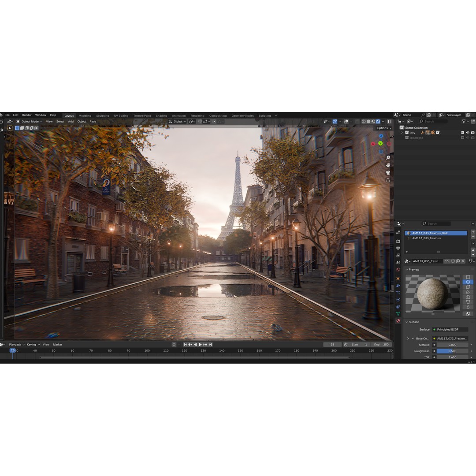Open the Material Properties tab
Screen dimensions: 476x476
(398, 320)
